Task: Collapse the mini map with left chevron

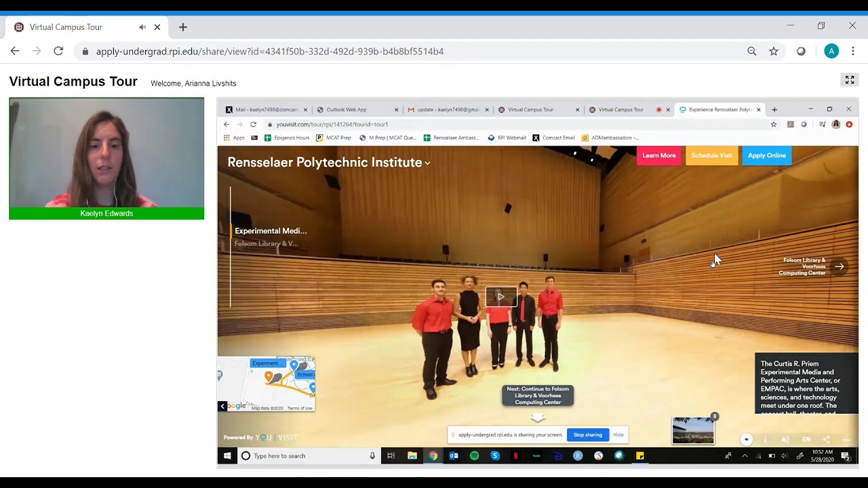Action: 222,407
